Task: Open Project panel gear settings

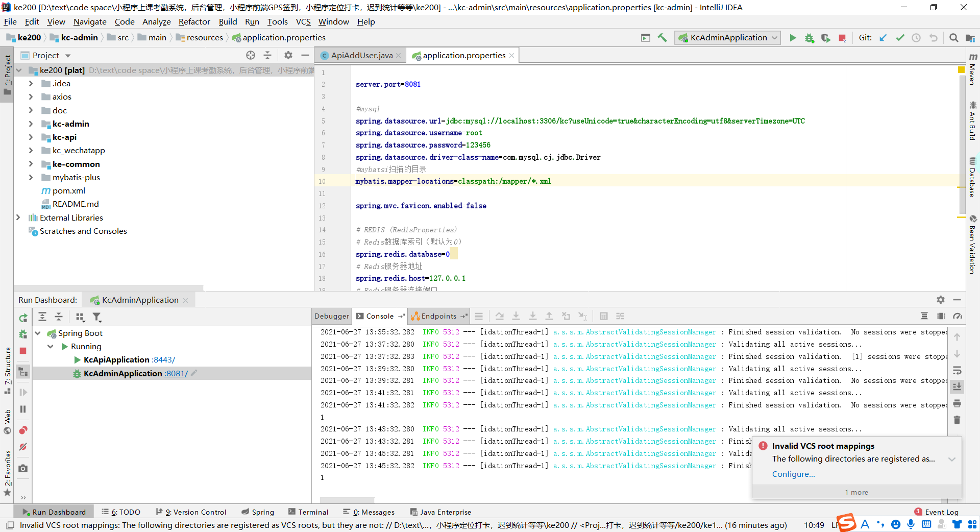Action: click(288, 55)
